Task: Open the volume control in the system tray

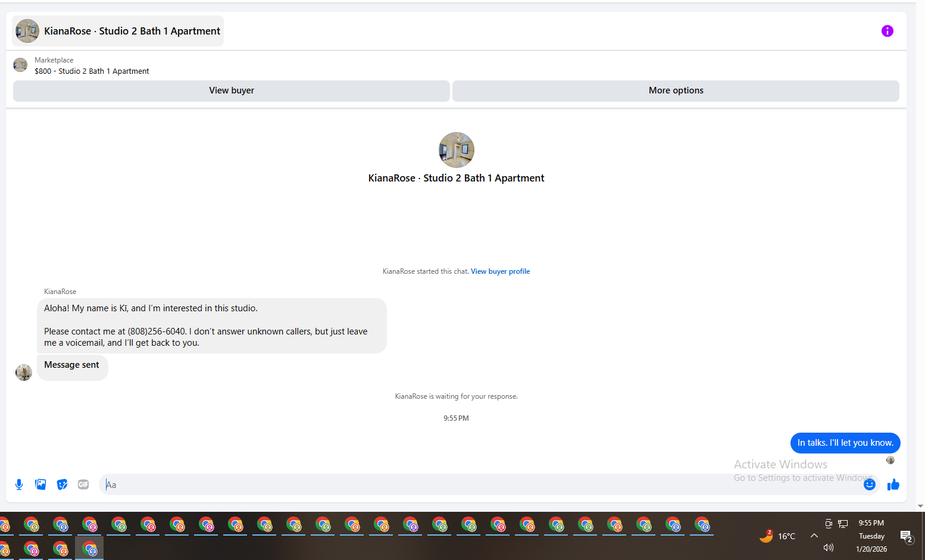Action: [x=829, y=548]
